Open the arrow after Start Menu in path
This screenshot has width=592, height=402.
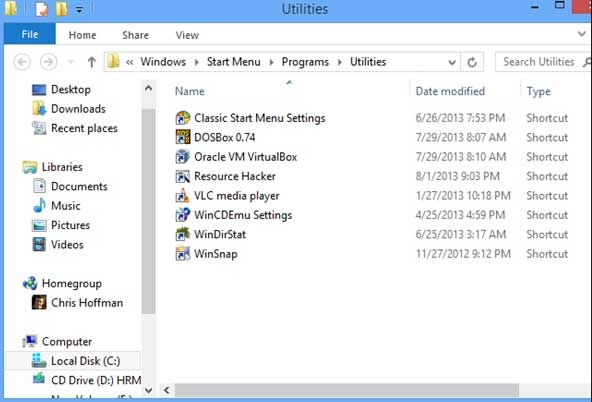coord(271,62)
